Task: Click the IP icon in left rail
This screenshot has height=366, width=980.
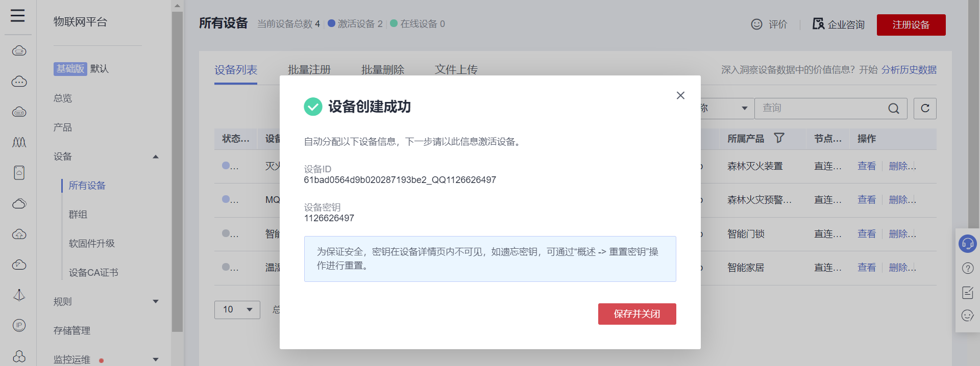Action: tap(19, 325)
